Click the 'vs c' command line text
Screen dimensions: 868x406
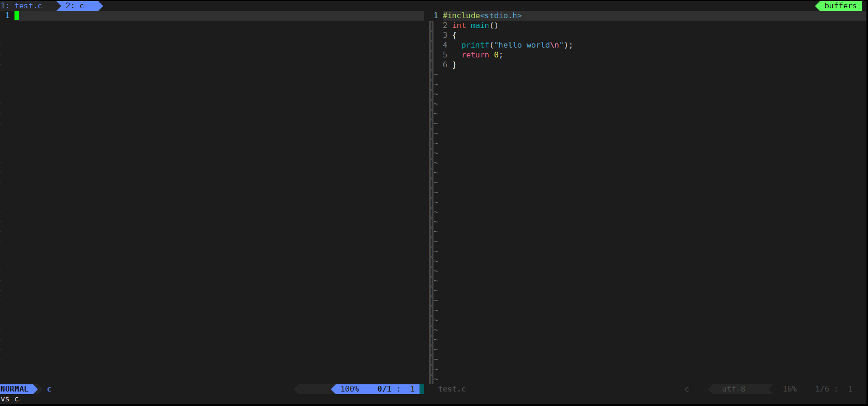[x=10, y=399]
